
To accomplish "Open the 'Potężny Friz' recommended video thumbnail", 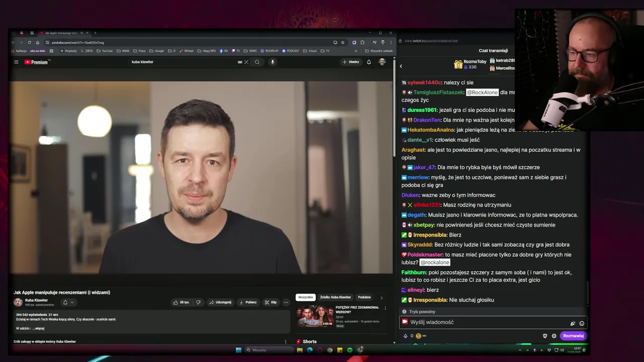I will pos(315,316).
